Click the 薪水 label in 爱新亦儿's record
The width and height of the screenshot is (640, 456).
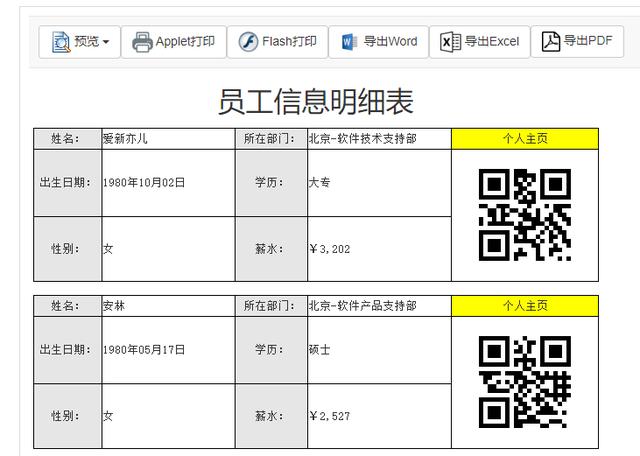point(269,249)
